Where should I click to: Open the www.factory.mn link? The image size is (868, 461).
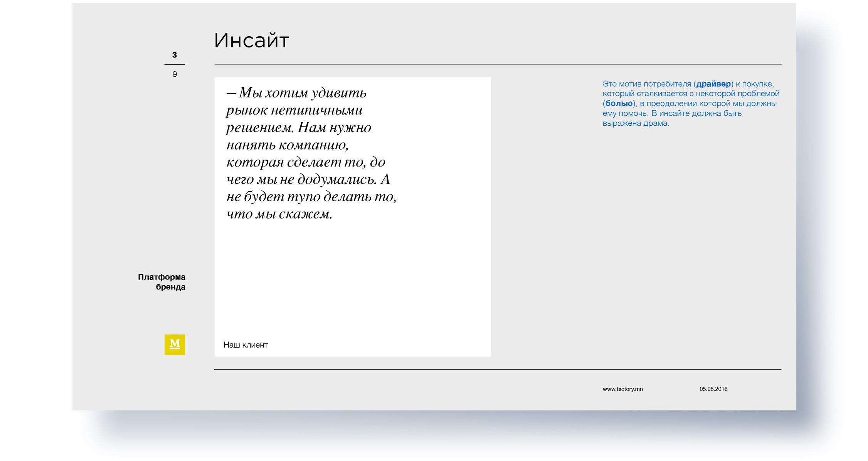[622, 389]
